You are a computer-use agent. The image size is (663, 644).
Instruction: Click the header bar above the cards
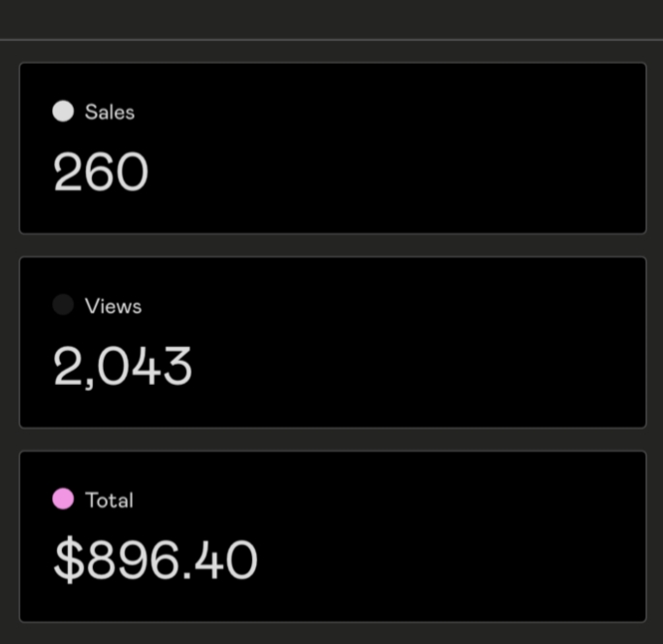tap(331, 19)
